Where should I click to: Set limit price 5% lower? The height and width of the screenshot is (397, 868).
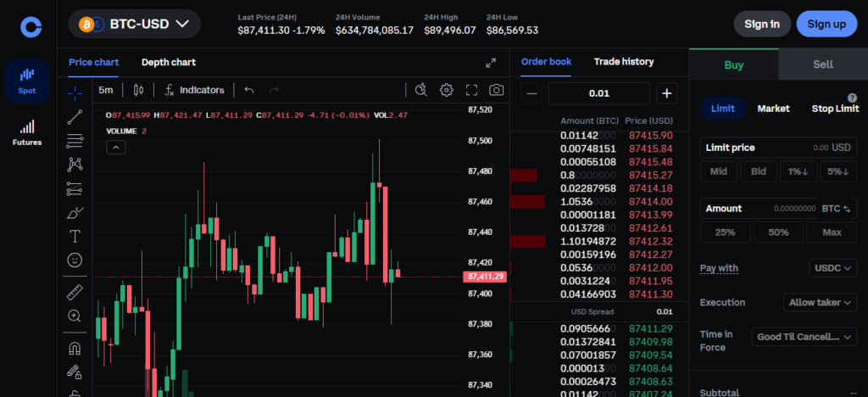(x=838, y=171)
